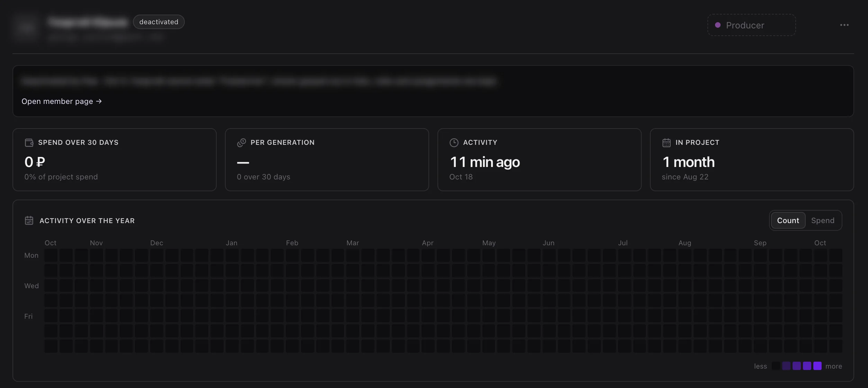Click the '0% of project spend' text
Viewport: 868px width, 388px height.
tap(61, 177)
